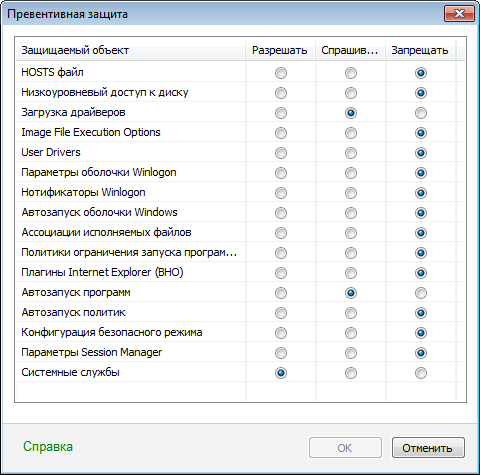Image resolution: width=480 pixels, height=475 pixels.
Task: Open the Справка help link
Action: coord(48,447)
